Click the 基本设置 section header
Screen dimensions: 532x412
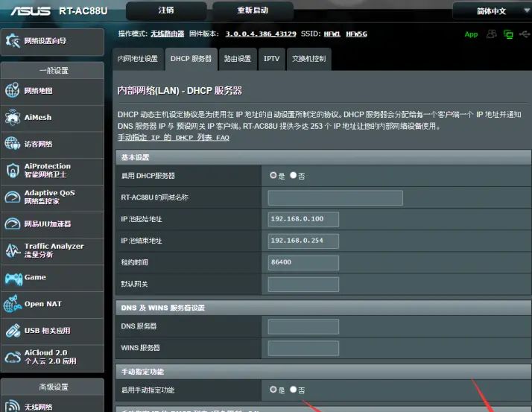[323, 157]
